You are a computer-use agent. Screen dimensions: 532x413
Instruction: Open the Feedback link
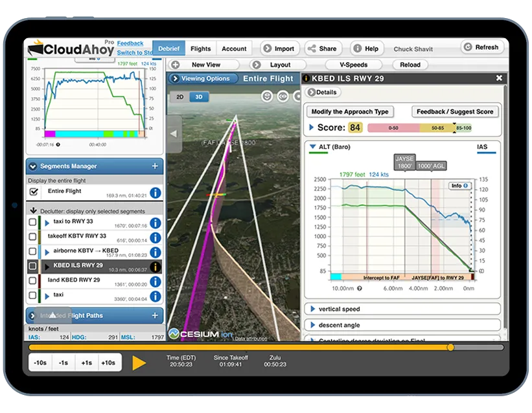(130, 43)
